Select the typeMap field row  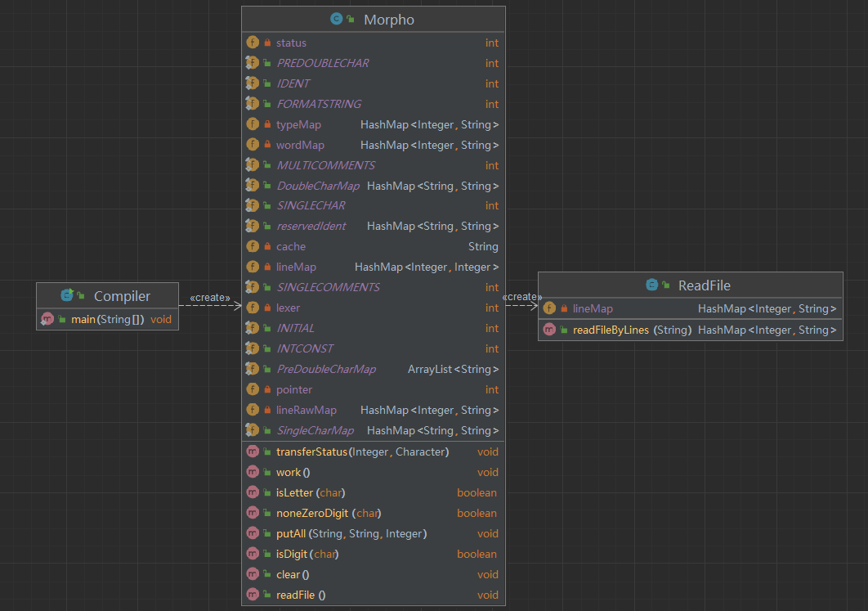(298, 124)
